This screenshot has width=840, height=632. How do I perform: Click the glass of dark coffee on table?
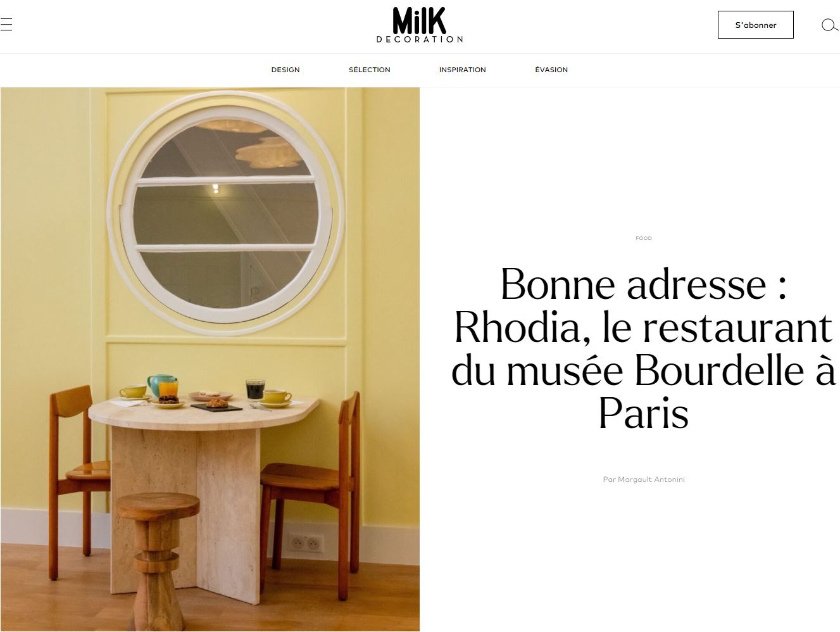(254, 389)
